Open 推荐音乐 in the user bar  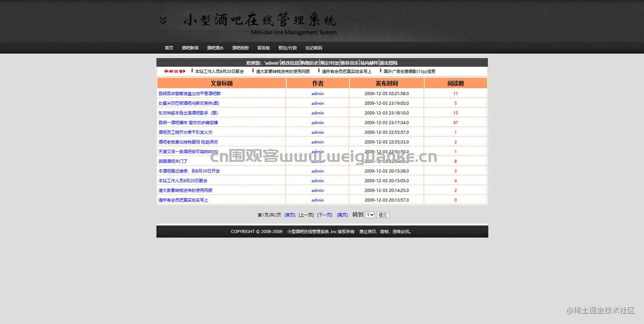coord(350,63)
